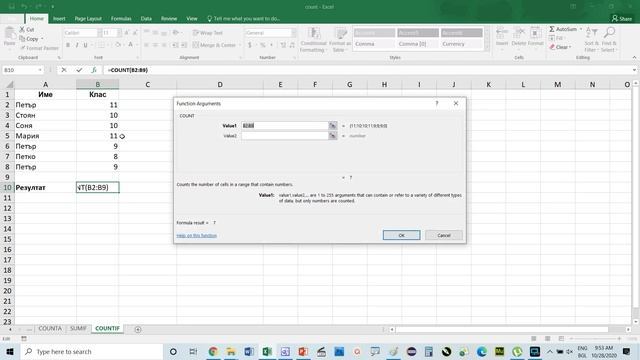Toggle Italic formatting
Screen dimensions: 640x360
76,45
